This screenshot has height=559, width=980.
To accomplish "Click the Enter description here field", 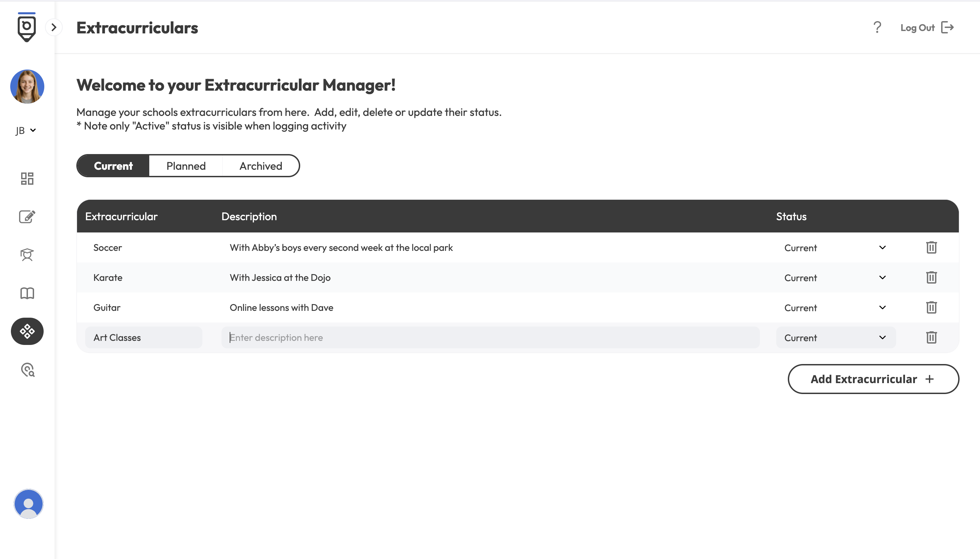I will click(x=490, y=337).
